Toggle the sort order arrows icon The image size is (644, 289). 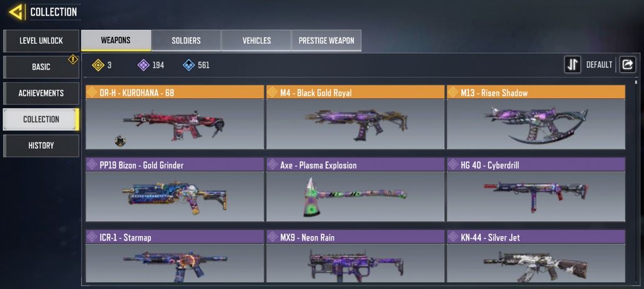click(x=573, y=65)
